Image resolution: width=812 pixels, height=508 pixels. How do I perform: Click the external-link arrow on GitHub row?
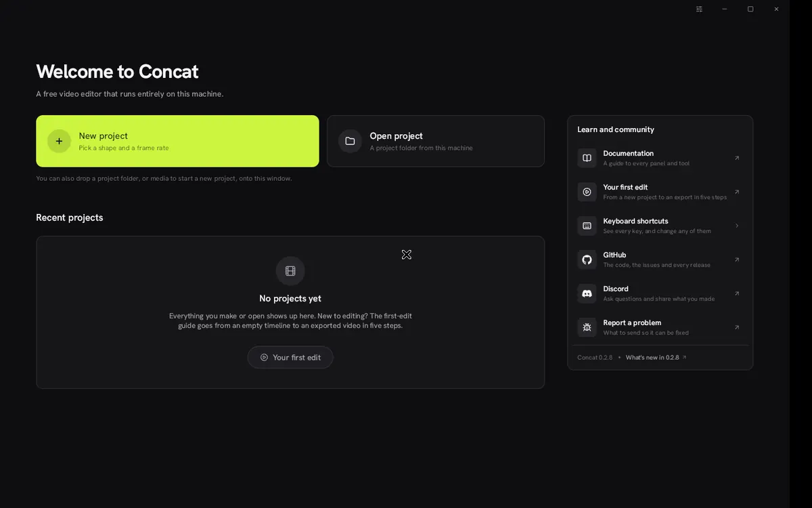click(x=737, y=259)
